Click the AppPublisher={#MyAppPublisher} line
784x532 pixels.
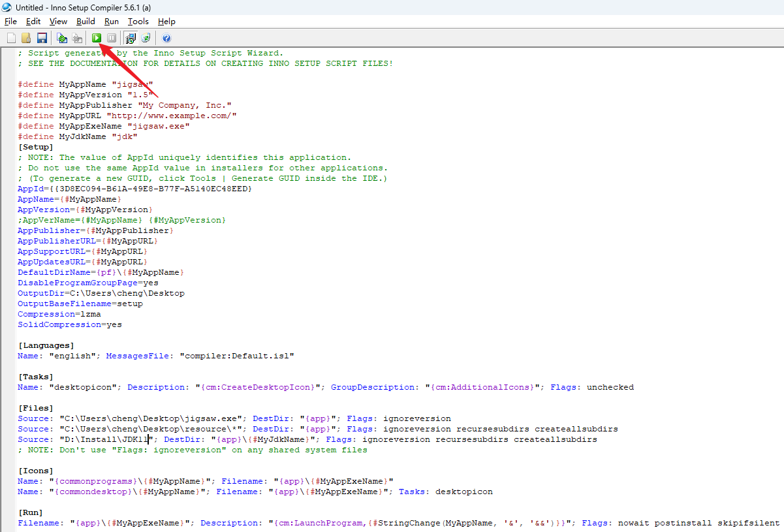coord(96,230)
